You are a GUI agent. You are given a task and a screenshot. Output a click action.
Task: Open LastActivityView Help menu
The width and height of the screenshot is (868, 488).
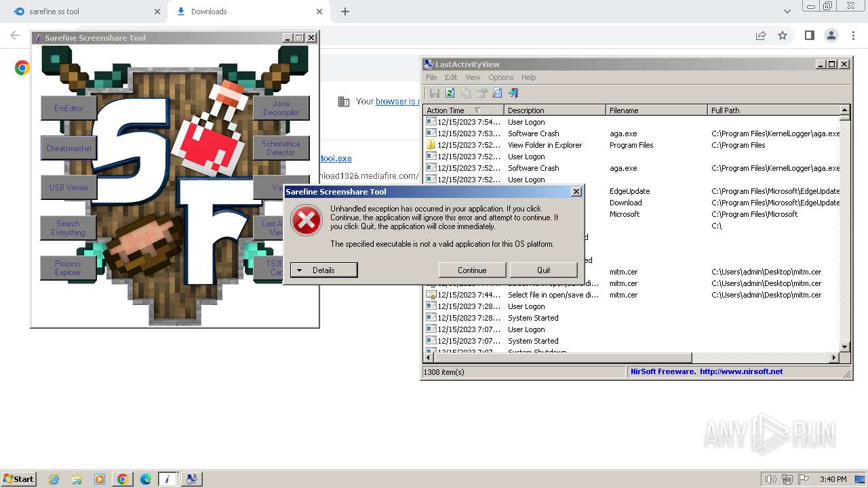pyautogui.click(x=529, y=77)
